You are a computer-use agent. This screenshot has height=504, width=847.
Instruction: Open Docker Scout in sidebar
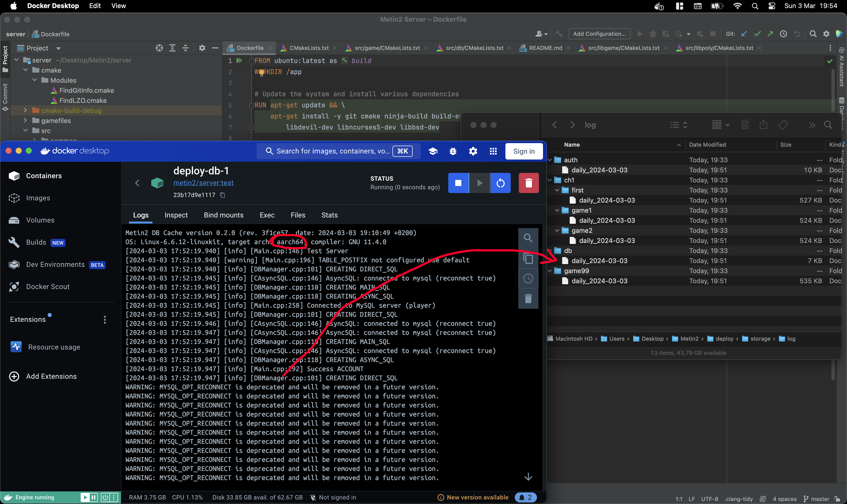pyautogui.click(x=48, y=287)
